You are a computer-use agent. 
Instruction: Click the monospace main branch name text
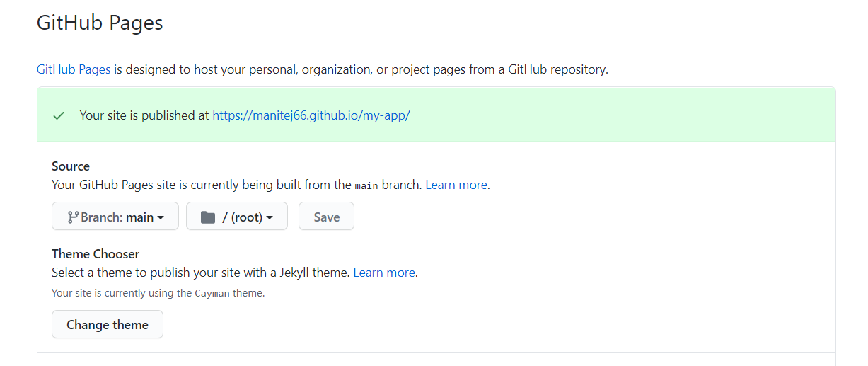point(366,185)
